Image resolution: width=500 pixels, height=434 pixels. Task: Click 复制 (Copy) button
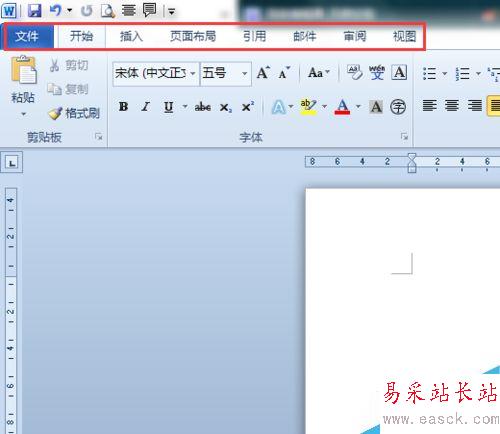[68, 89]
